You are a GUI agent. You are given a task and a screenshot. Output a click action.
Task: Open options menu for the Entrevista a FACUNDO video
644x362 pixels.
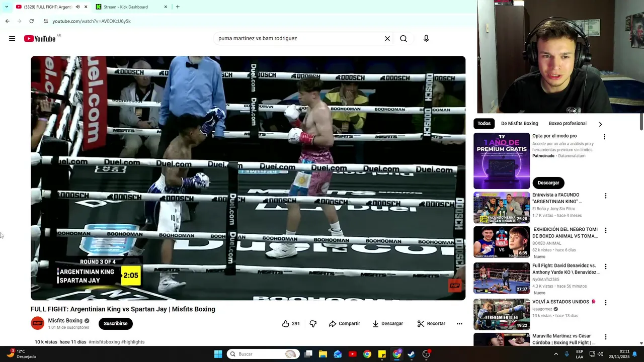[x=605, y=196]
